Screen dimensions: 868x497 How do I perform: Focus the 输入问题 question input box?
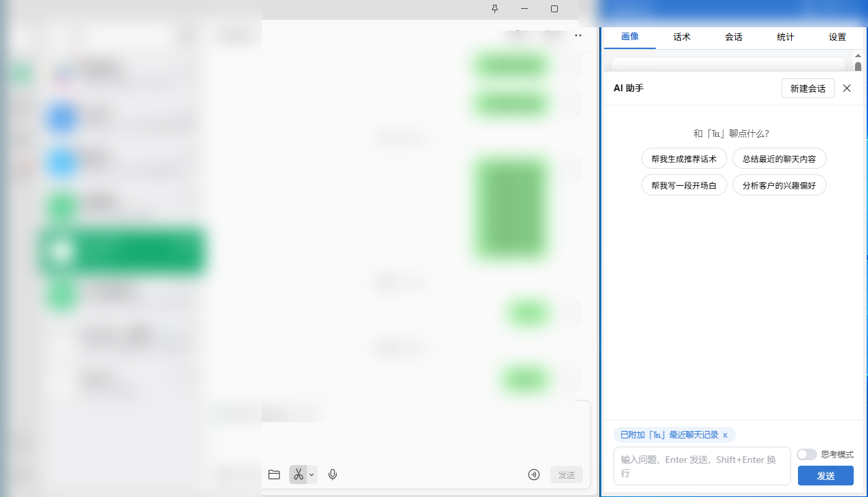click(702, 466)
